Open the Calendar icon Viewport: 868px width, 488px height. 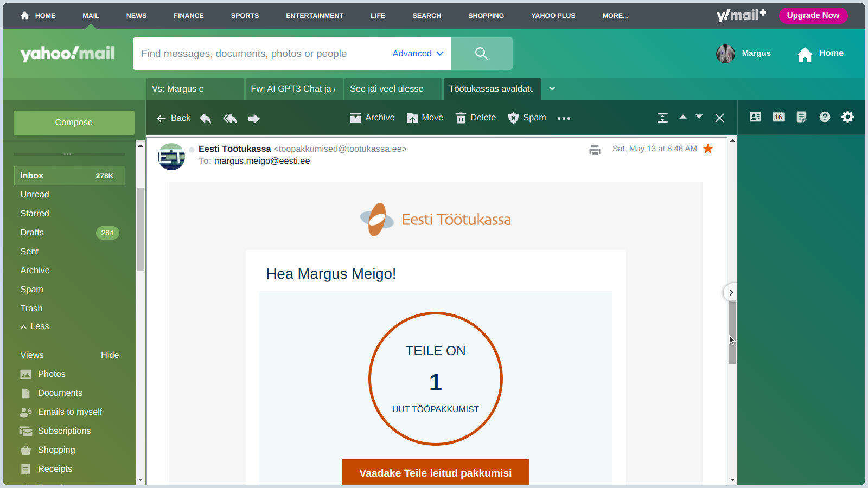point(778,117)
